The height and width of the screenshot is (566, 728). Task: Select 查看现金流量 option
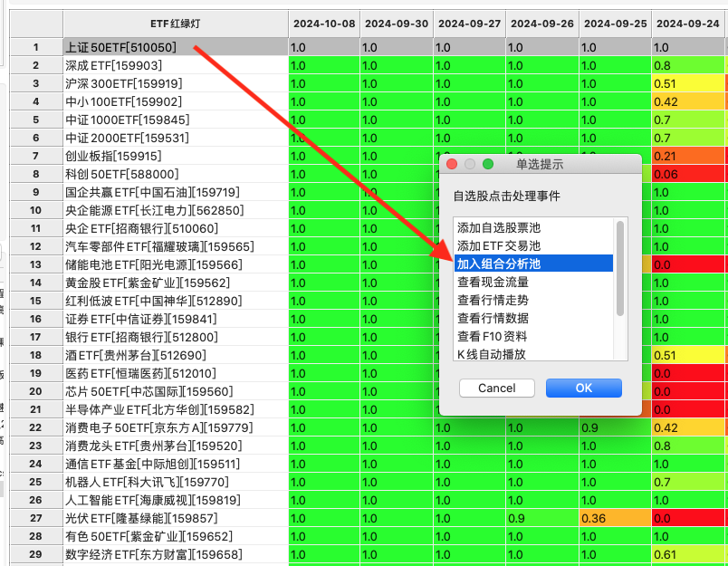coord(533,282)
